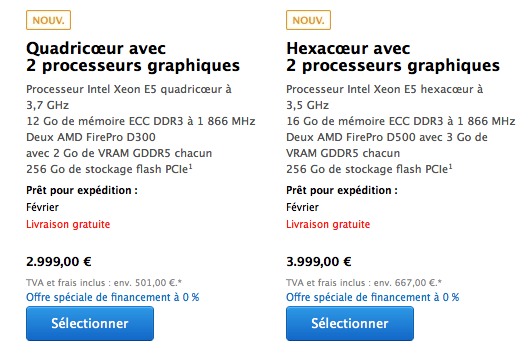Screen dimensions: 531x363
Task: Click the 2.999,00 € price
Action: pos(59,261)
